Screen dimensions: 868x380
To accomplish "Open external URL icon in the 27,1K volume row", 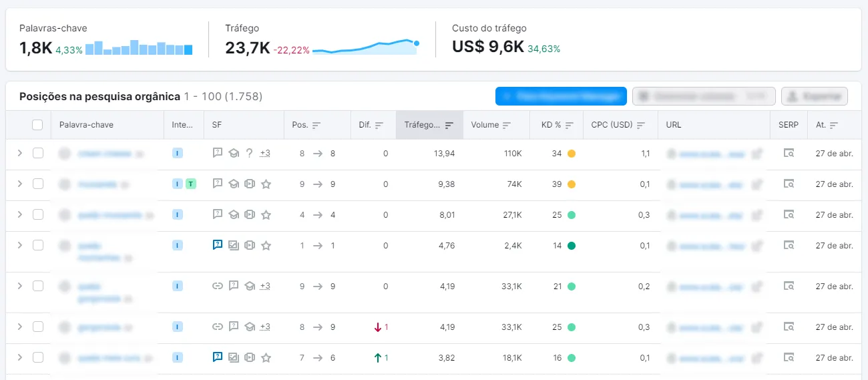I will tap(756, 215).
